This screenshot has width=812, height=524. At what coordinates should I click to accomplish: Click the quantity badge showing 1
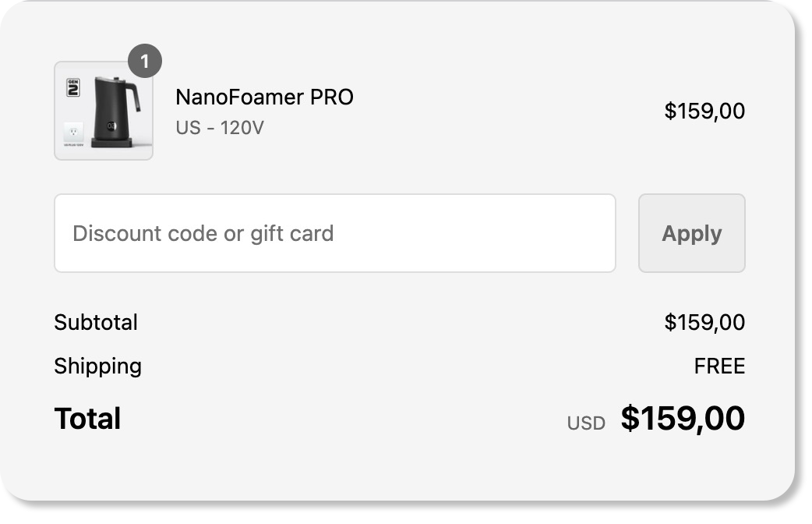click(x=145, y=62)
